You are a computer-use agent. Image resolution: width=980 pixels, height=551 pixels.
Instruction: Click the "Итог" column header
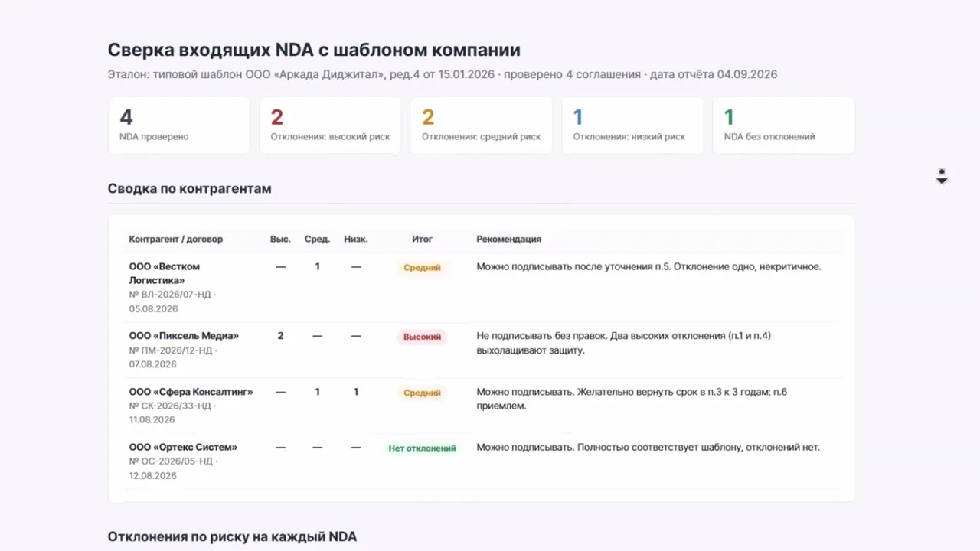(x=422, y=239)
